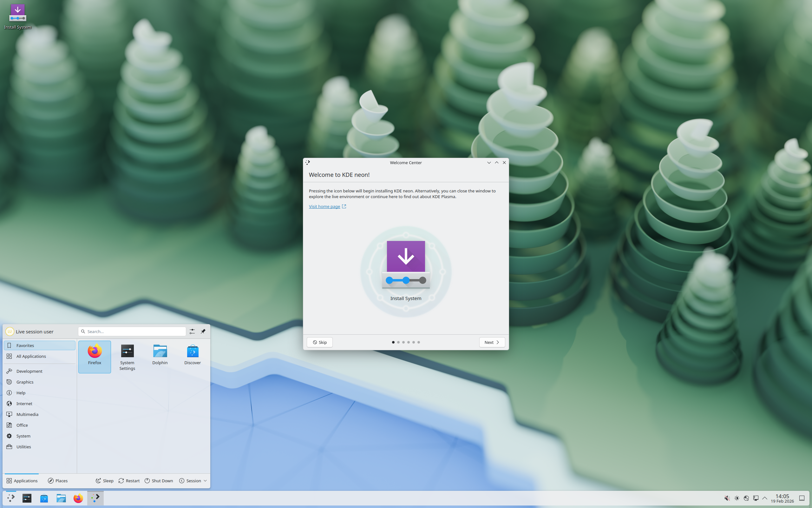Image resolution: width=812 pixels, height=508 pixels.
Task: Open the Multimedia category
Action: [40, 414]
